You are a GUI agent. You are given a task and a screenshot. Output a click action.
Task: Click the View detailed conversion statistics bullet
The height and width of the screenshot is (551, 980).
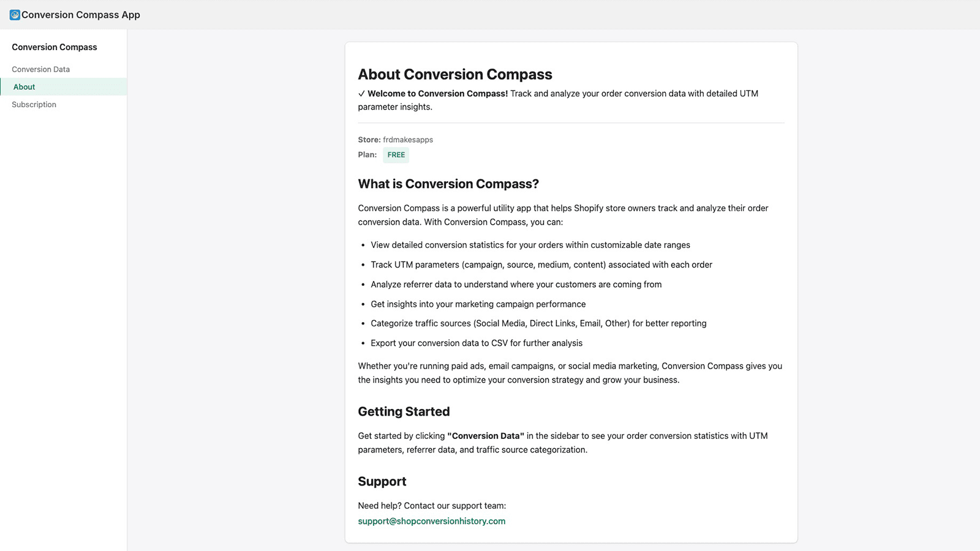(x=530, y=245)
